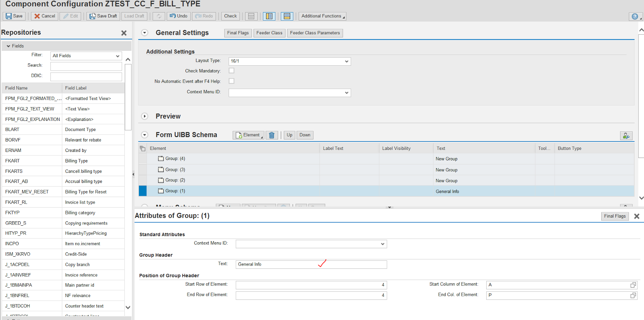Viewport: 644px width, 320px height.
Task: Open the personalization settings icon for Form UIBB Schema
Action: pyautogui.click(x=626, y=136)
